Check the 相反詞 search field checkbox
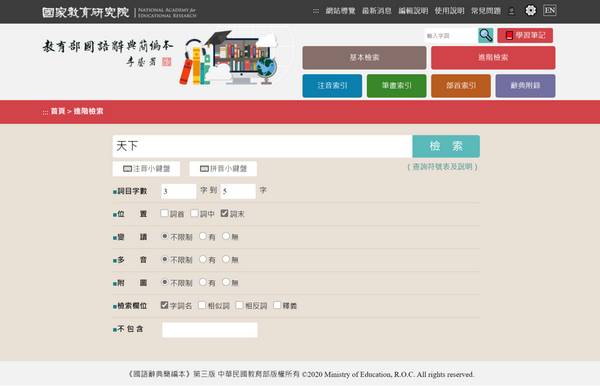Viewport: 600px width, 386px height. click(240, 305)
